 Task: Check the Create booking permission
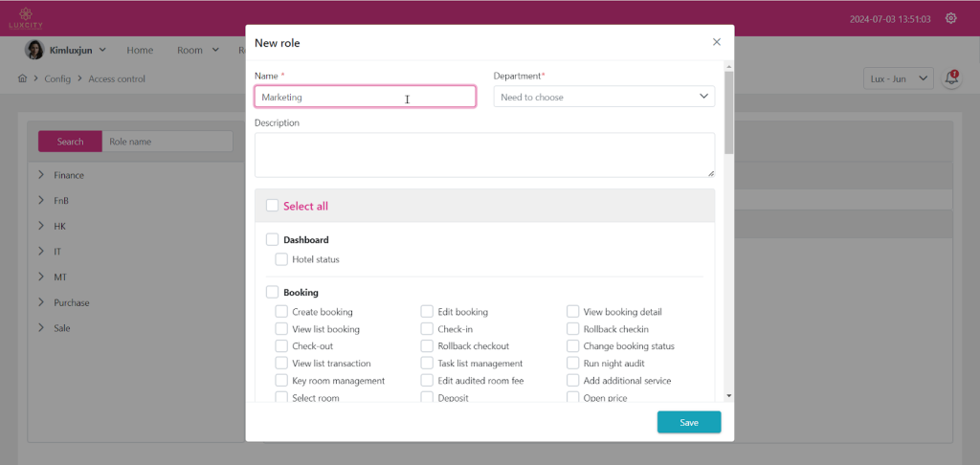click(281, 312)
